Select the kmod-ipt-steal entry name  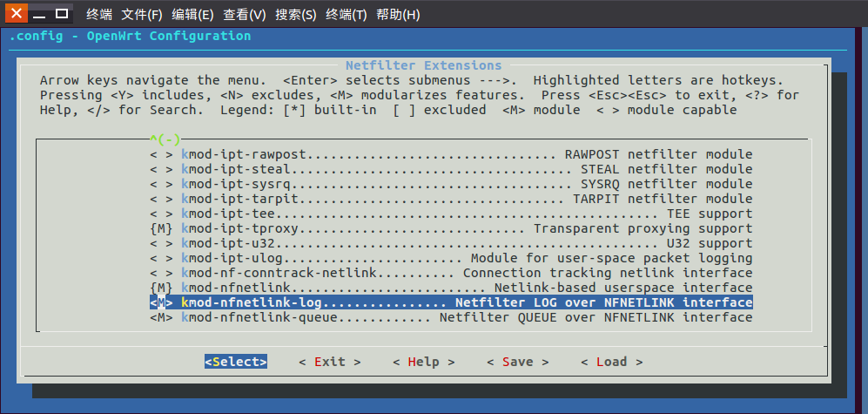pyautogui.click(x=236, y=169)
